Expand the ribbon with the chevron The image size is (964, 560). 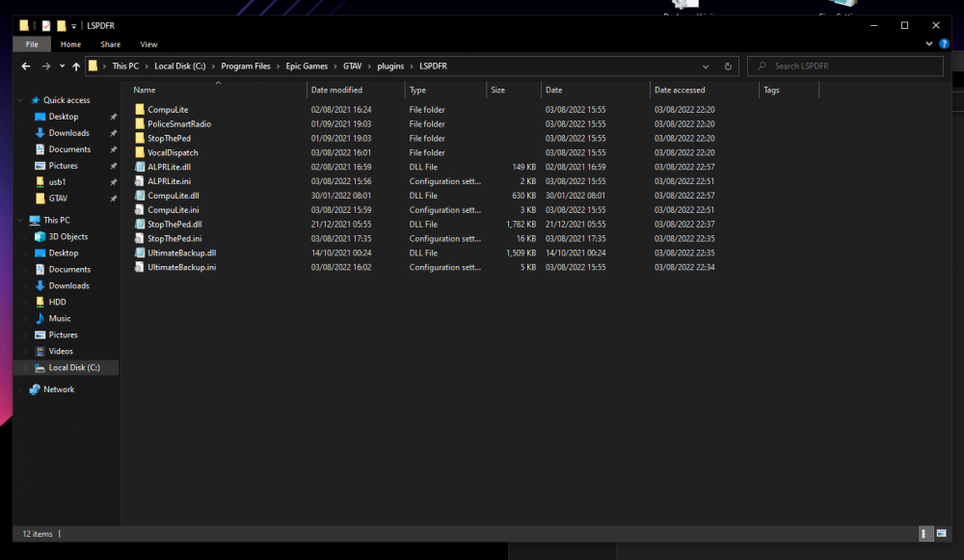coord(929,43)
